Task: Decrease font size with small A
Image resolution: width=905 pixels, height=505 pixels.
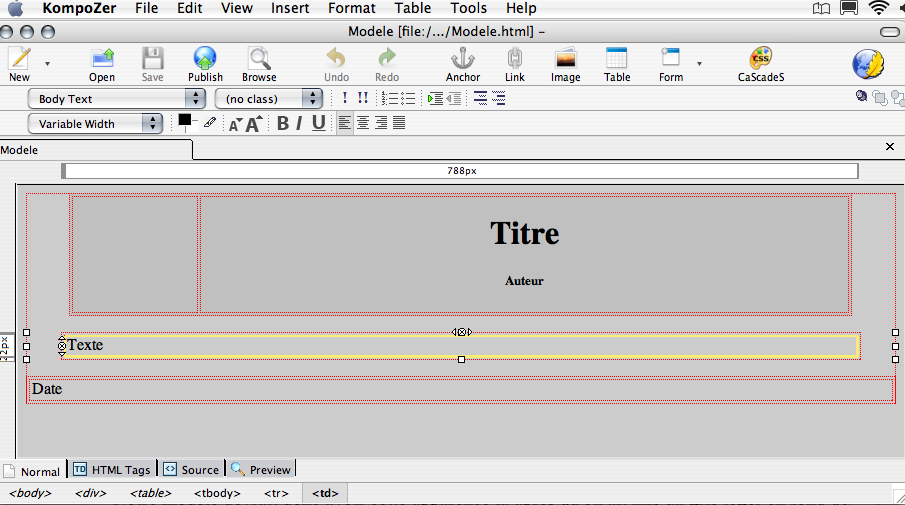Action: point(235,124)
